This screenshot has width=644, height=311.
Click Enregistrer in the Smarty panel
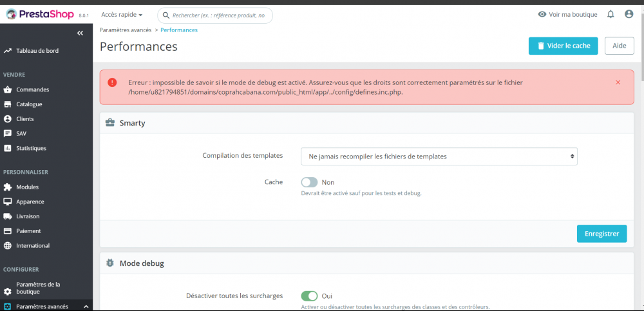(601, 233)
